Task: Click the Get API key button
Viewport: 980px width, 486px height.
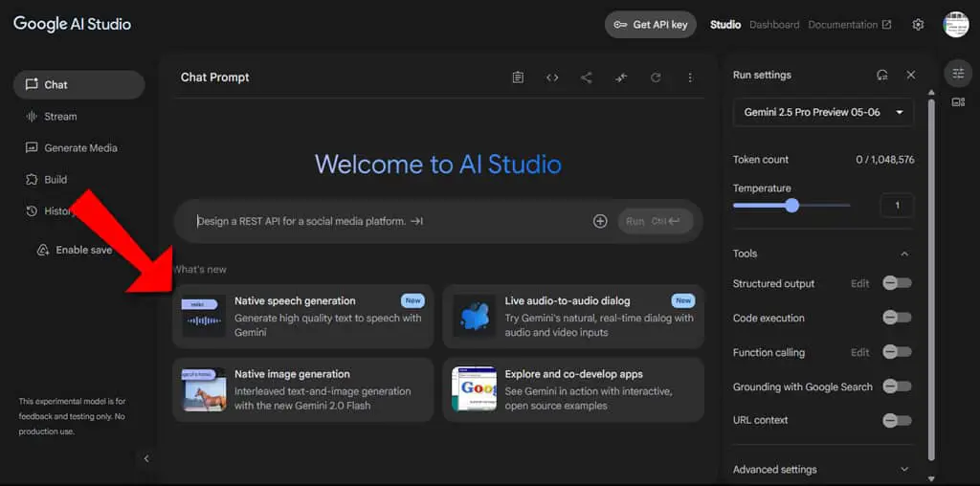Action: coord(651,25)
